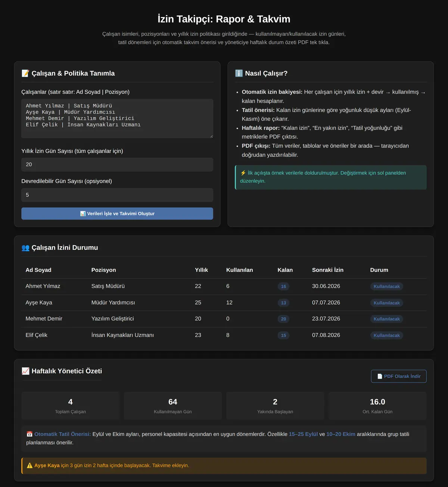Click the chart icon beside Haftalık Yönetici Özeti
The width and height of the screenshot is (448, 487).
(25, 371)
